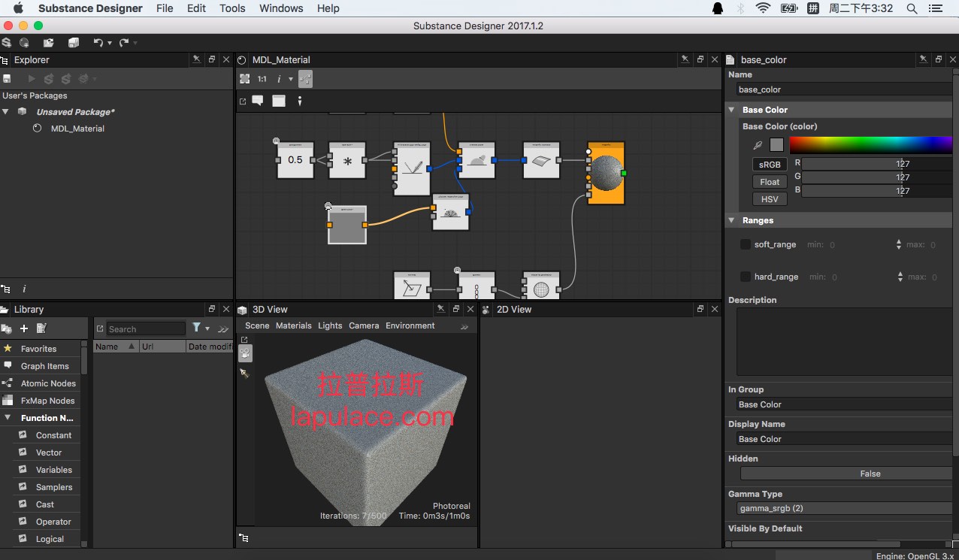This screenshot has width=959, height=560.
Task: Click the save all packages icon
Action: 74,43
